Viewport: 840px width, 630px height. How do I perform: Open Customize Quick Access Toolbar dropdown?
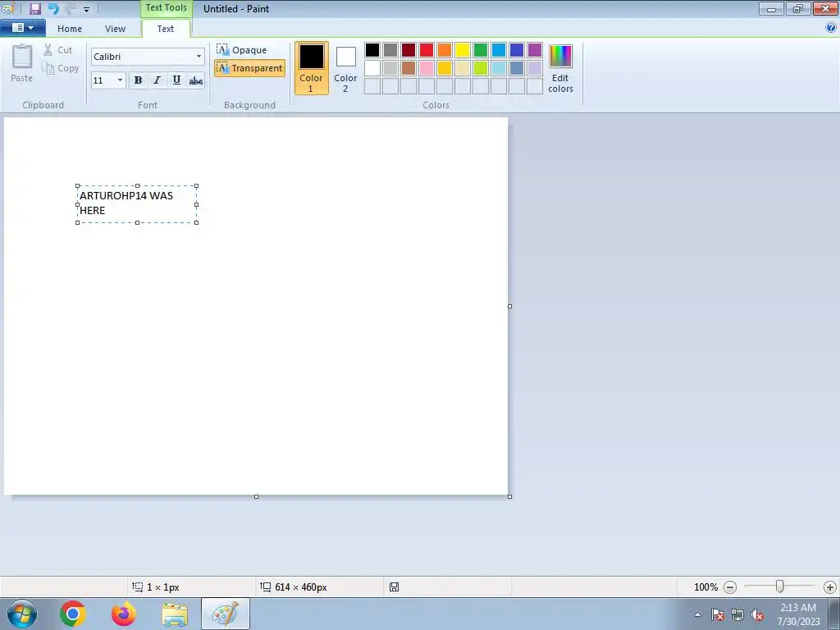(x=86, y=10)
